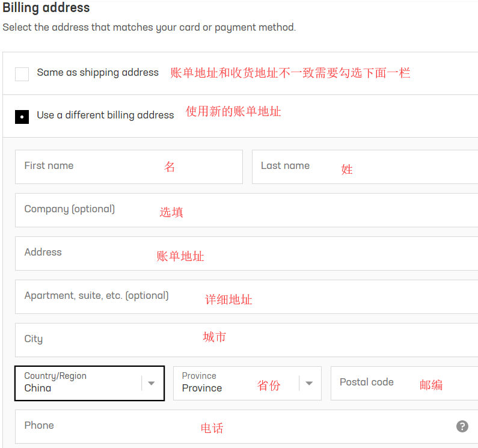Image resolution: width=478 pixels, height=448 pixels.
Task: Focus the Last name field
Action: 364,167
